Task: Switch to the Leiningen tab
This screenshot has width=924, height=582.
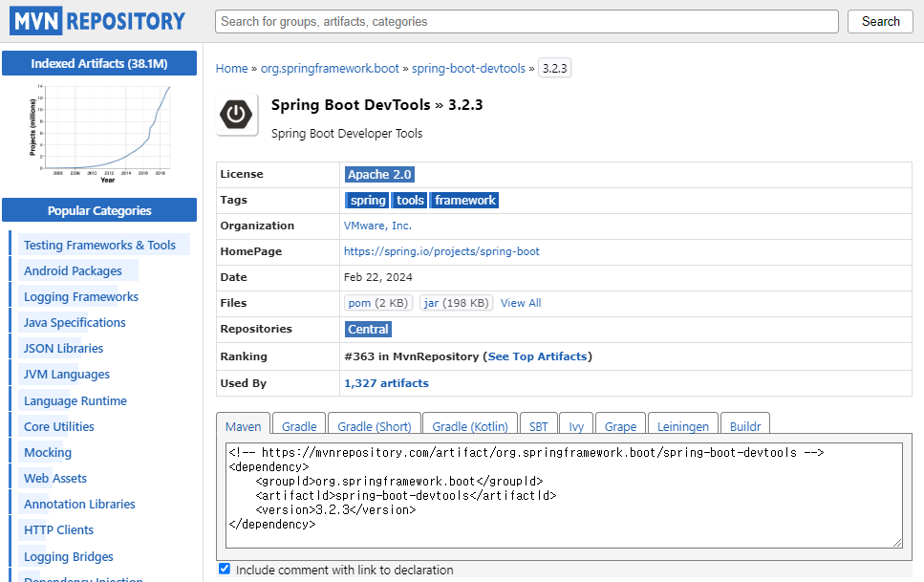Action: tap(683, 426)
